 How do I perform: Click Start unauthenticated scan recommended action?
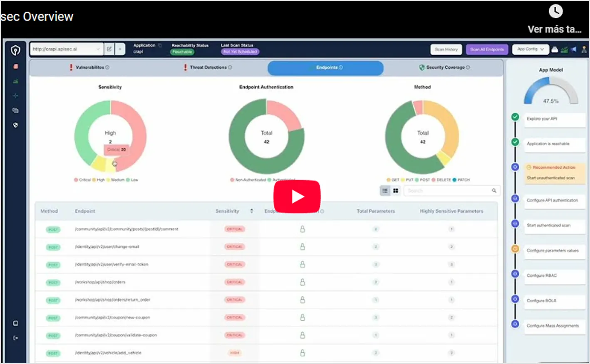point(554,173)
